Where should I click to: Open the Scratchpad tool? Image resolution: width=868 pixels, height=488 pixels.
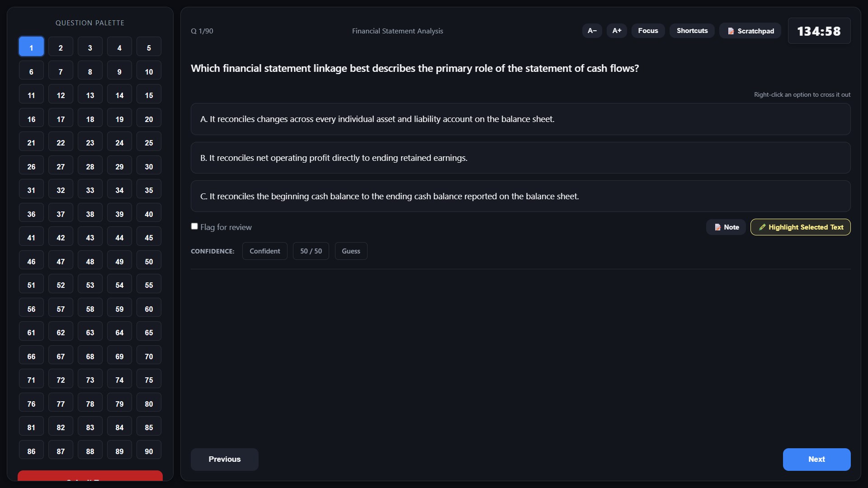point(750,31)
